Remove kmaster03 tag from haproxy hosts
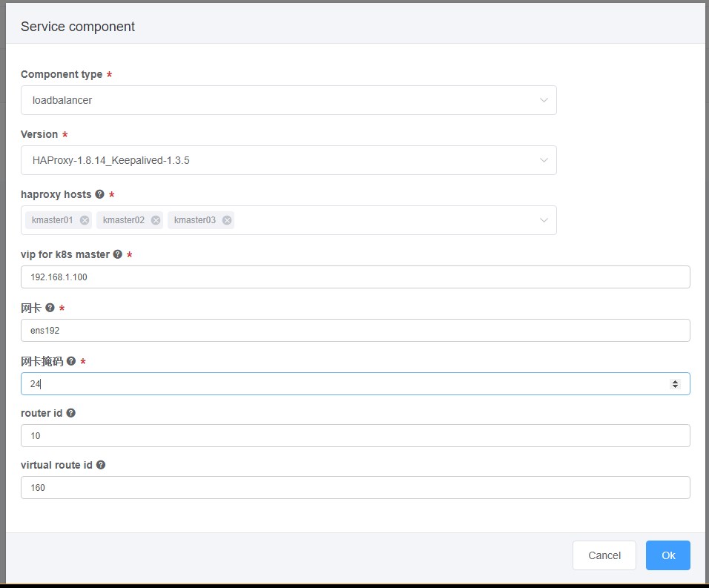 pos(227,220)
